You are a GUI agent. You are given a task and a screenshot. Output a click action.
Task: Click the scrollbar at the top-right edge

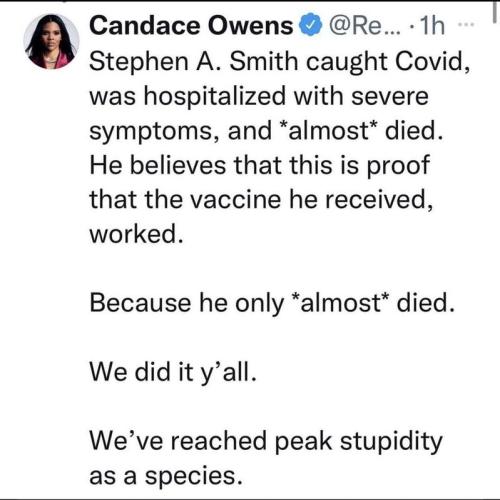(x=495, y=12)
